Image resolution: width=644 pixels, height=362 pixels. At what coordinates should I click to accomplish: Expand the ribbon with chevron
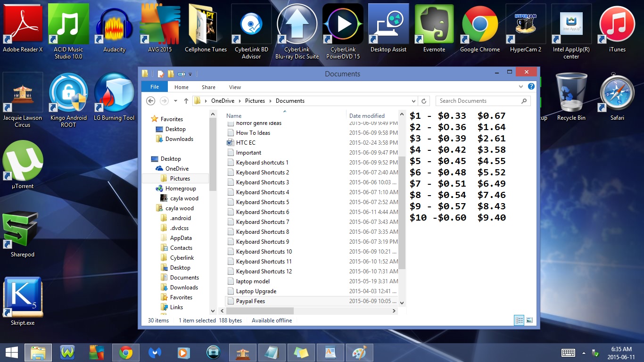[x=521, y=87]
